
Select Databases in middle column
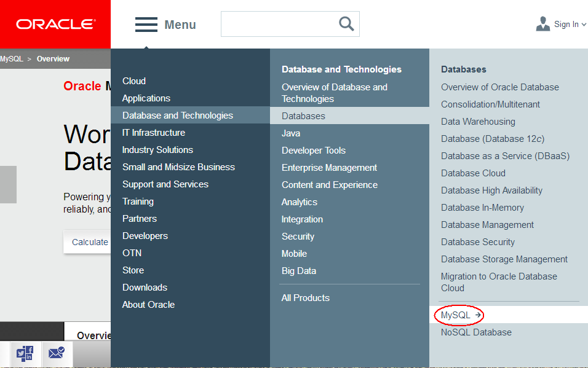tap(349, 115)
